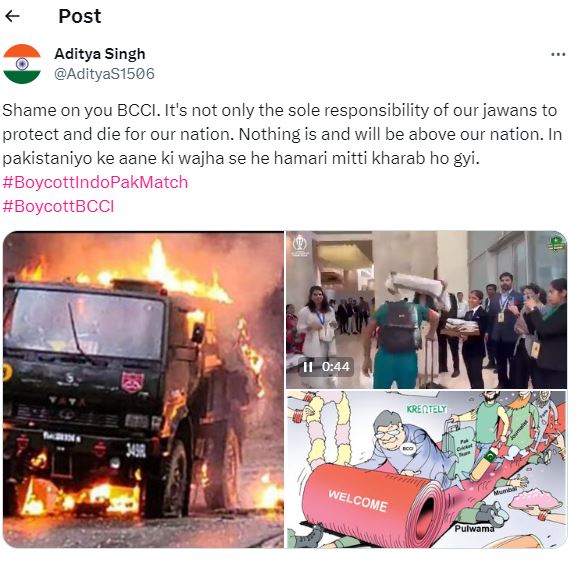Pause the video with the pause icon
The image size is (583, 562).
click(x=308, y=367)
